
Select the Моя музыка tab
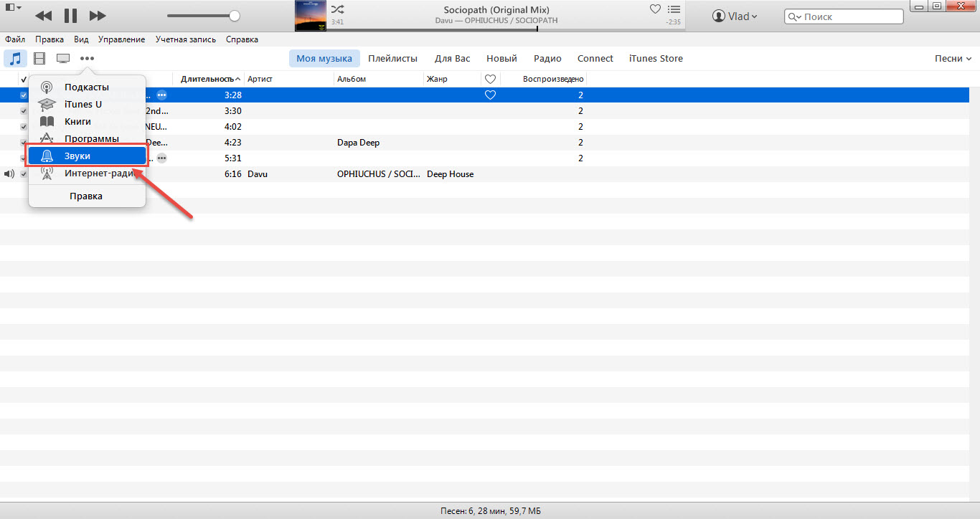[324, 58]
